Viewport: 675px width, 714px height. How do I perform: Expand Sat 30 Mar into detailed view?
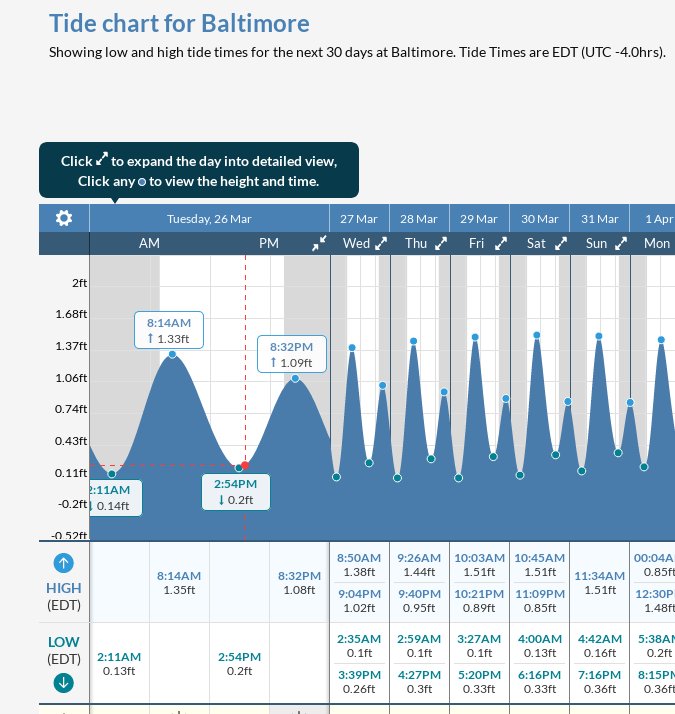click(x=561, y=244)
